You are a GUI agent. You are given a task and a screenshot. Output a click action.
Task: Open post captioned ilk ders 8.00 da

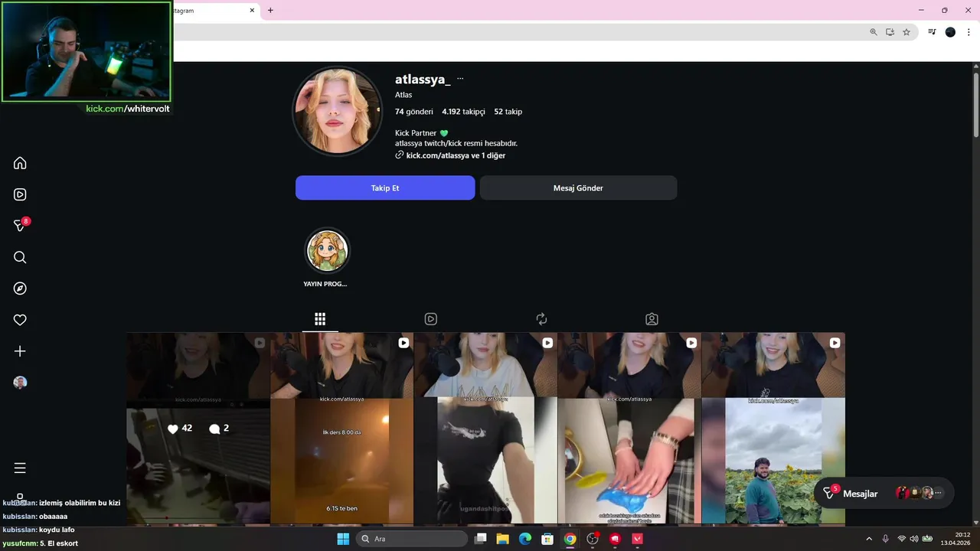(342, 429)
